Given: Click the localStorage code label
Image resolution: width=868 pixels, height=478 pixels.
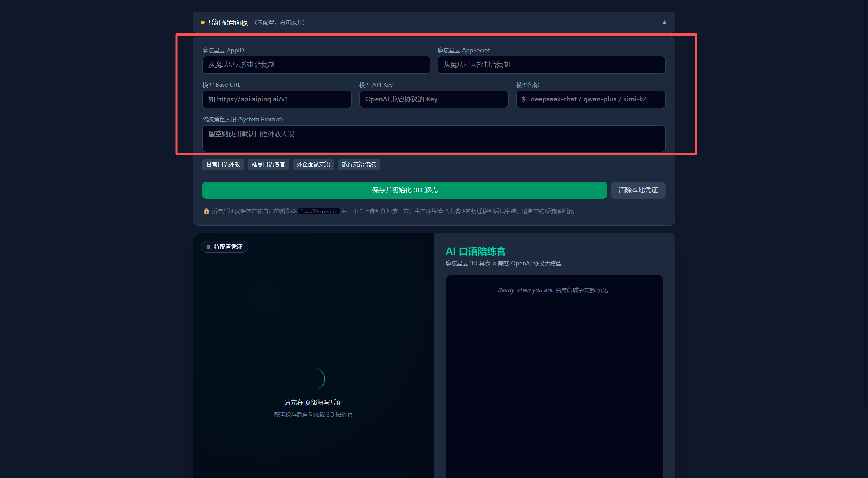Looking at the screenshot, I should [319, 211].
